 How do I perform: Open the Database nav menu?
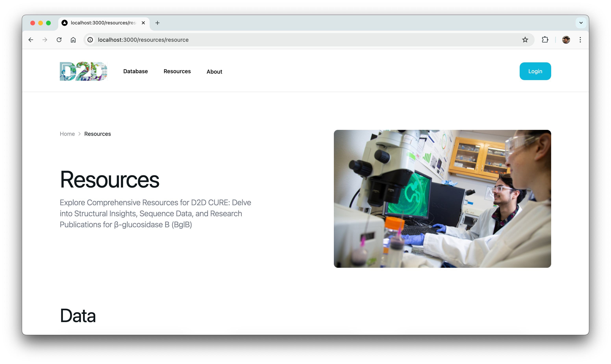[x=135, y=71]
